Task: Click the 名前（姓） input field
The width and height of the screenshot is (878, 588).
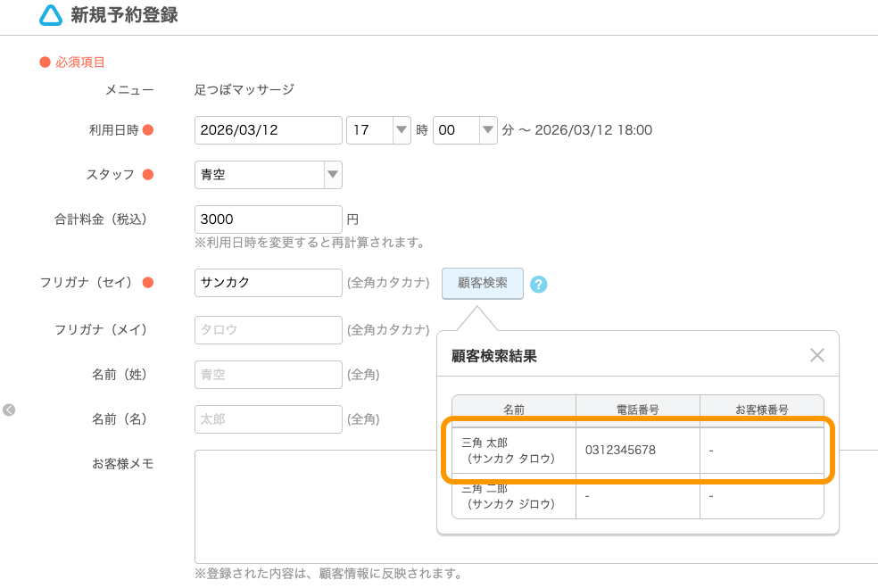Action: coord(268,375)
